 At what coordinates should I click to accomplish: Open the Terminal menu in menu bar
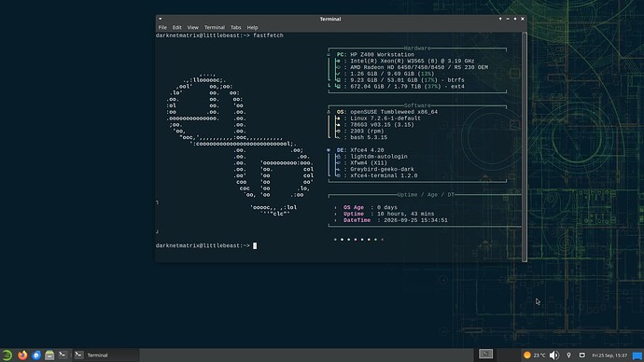click(x=215, y=27)
